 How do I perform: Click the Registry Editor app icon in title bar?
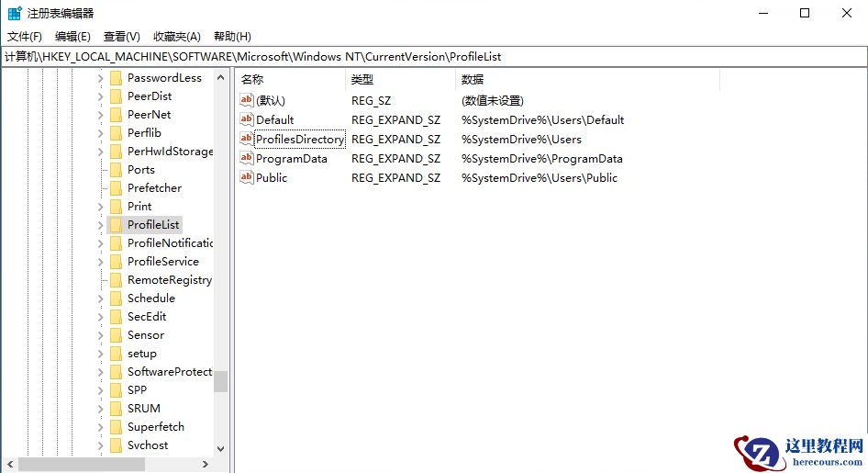point(15,13)
